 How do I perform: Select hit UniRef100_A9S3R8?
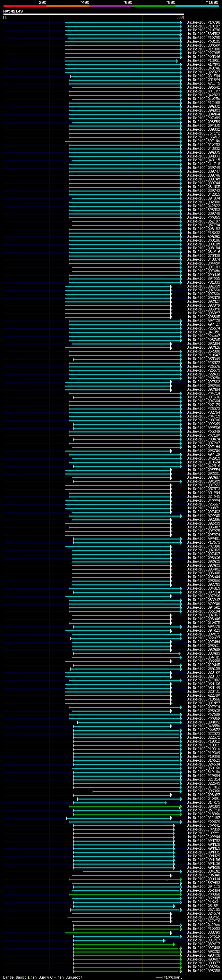(203, 971)
